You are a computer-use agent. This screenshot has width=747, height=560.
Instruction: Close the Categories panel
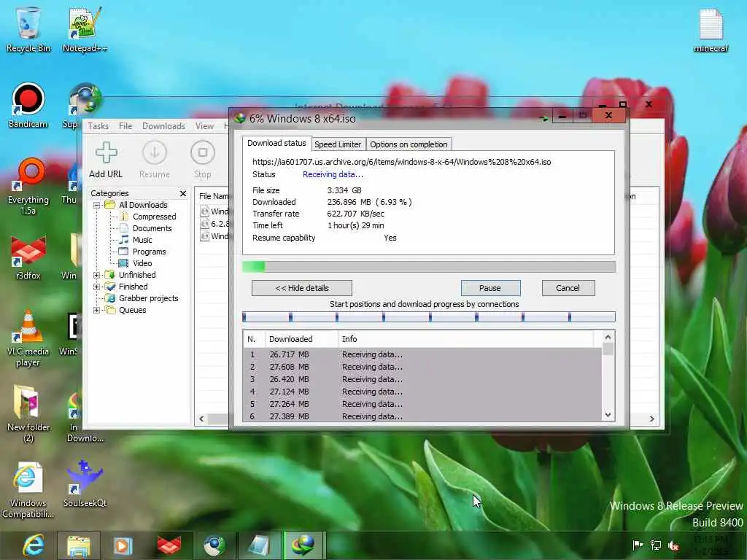[183, 193]
